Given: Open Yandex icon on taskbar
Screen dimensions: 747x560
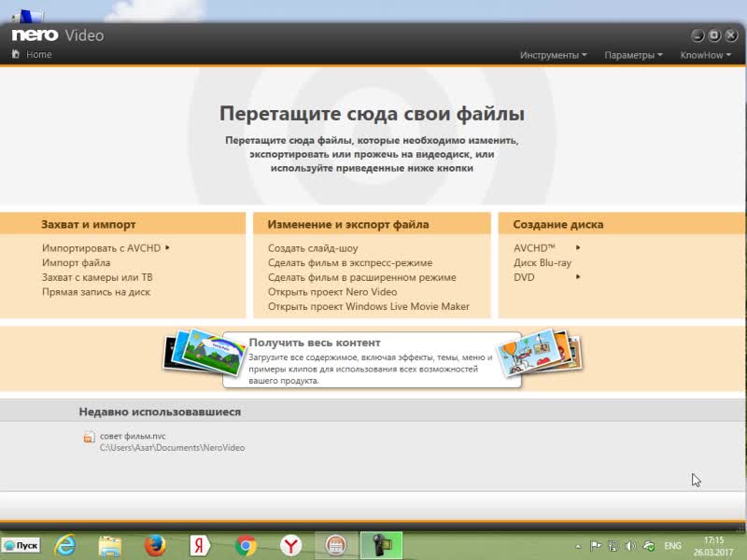Looking at the screenshot, I should click(x=200, y=546).
